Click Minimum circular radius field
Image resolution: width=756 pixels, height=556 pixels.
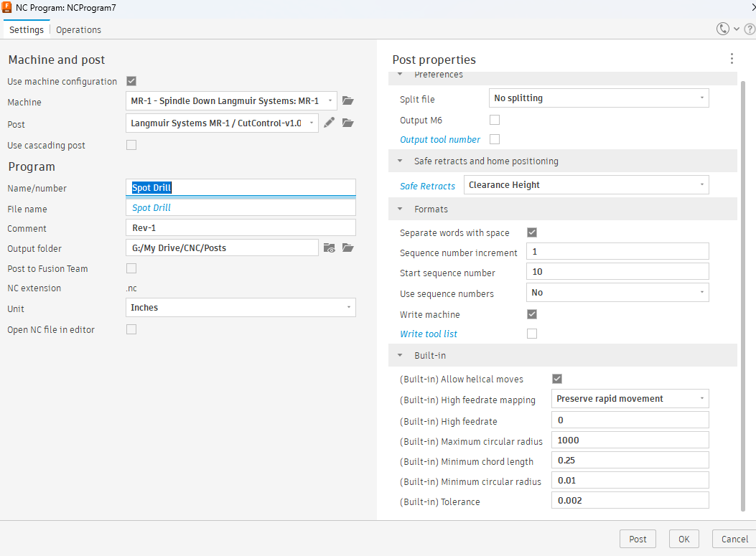click(630, 481)
